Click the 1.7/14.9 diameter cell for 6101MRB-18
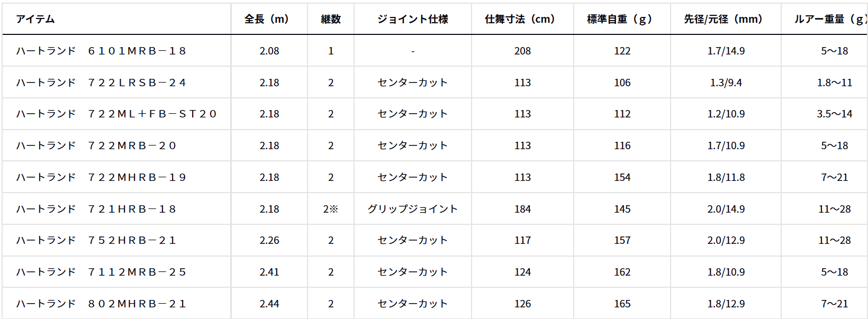The height and width of the screenshot is (319, 868). coord(726,51)
